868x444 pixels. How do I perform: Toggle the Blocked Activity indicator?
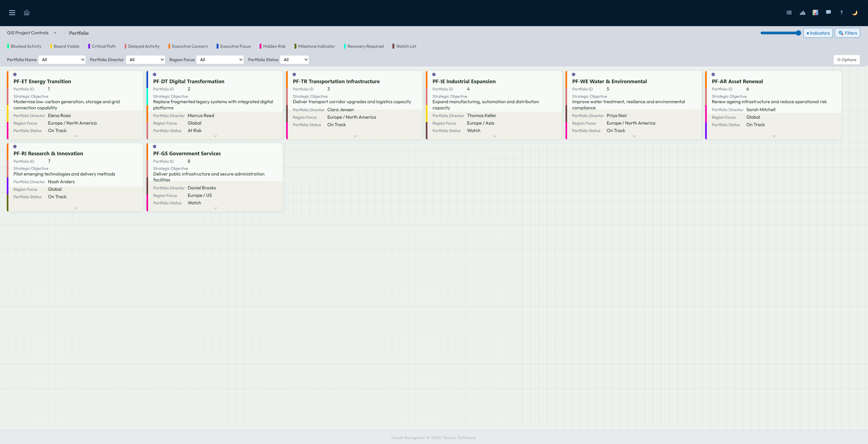[x=24, y=46]
